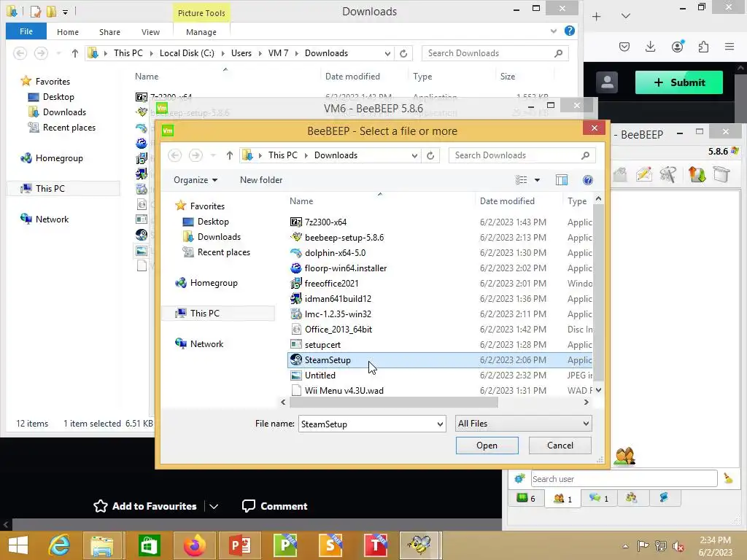Open Share ribbon tab in Downloads window
The image size is (747, 560).
coord(109,32)
